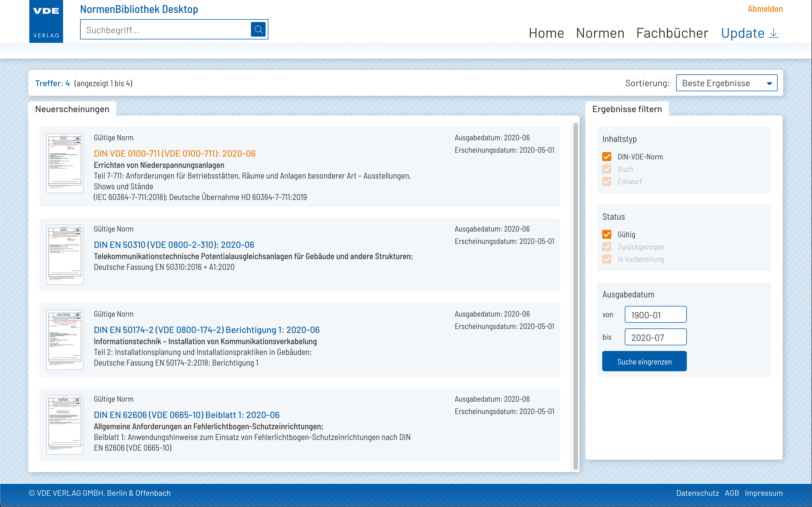Click the Suche eingrenzen button
812x507 pixels.
[644, 361]
